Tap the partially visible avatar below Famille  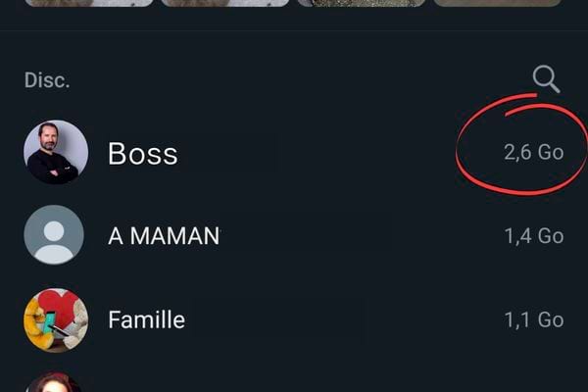pos(56,383)
